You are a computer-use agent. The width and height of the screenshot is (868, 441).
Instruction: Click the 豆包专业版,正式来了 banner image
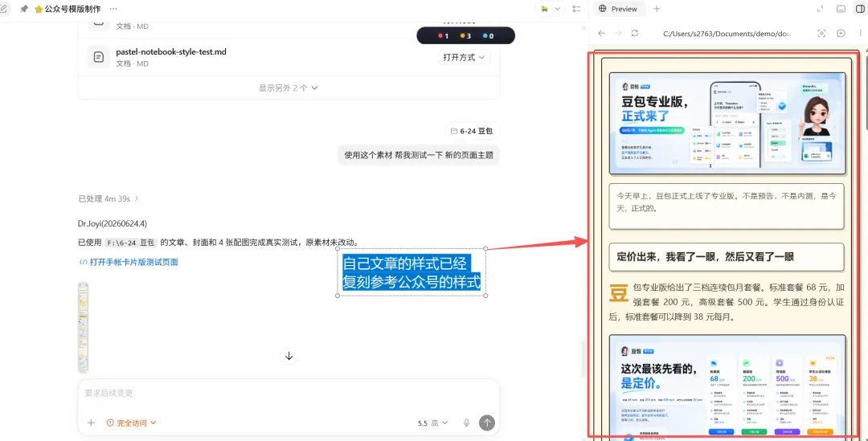(x=727, y=124)
